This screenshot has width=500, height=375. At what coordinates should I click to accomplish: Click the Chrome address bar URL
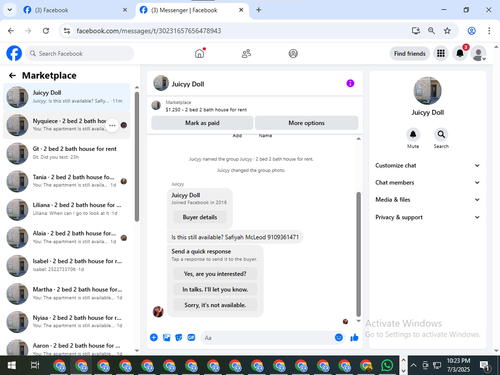[x=149, y=31]
